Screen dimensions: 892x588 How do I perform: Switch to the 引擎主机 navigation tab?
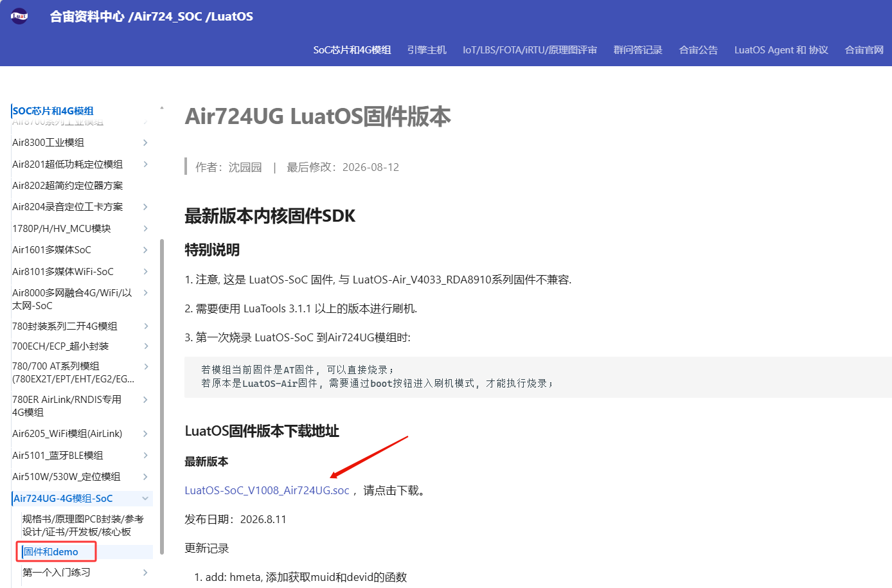427,50
